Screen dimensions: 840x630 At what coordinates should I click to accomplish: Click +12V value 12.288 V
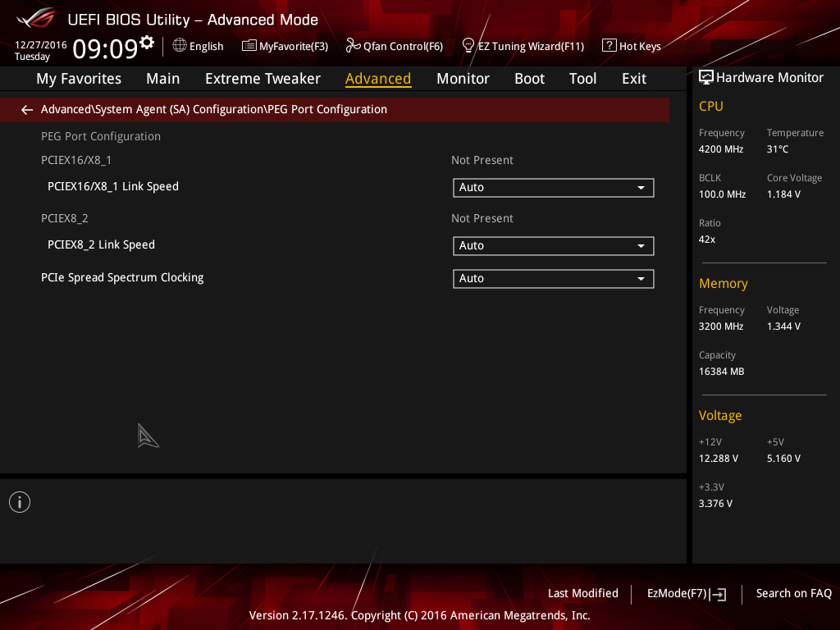719,459
